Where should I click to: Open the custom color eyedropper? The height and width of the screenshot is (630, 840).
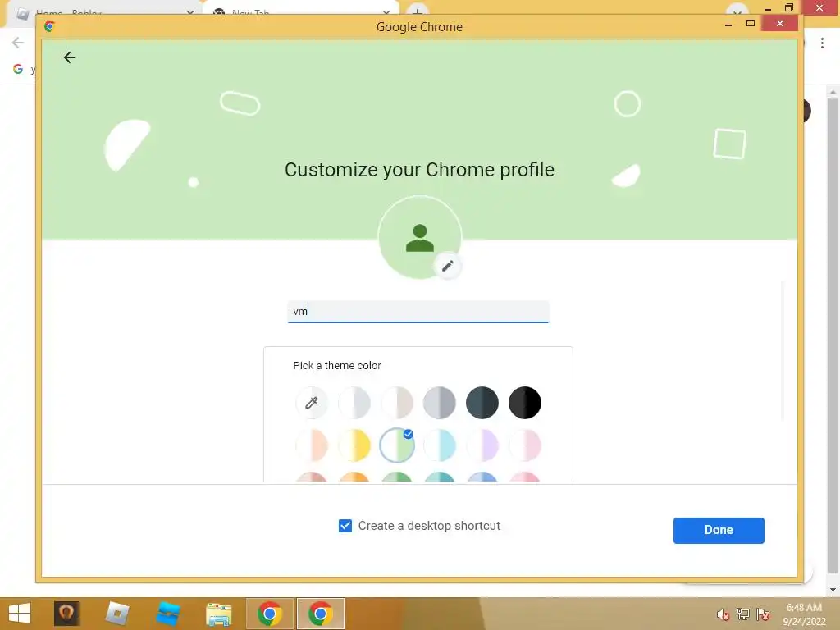311,402
